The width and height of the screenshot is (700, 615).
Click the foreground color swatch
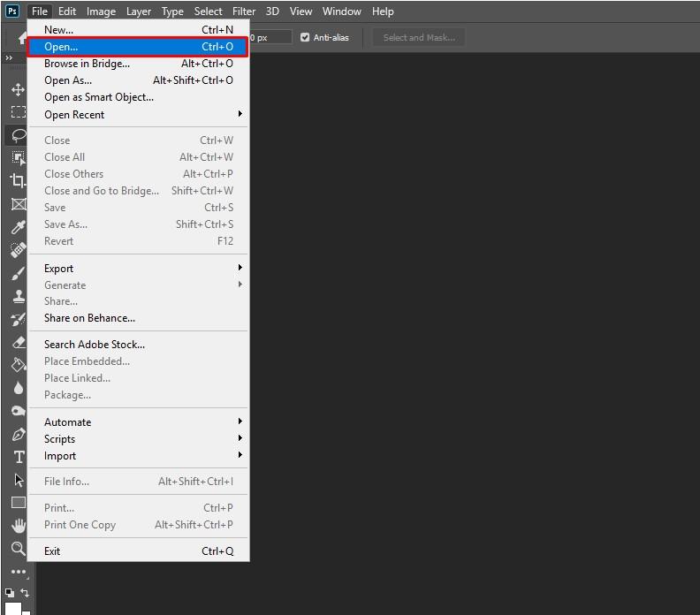coord(13,608)
